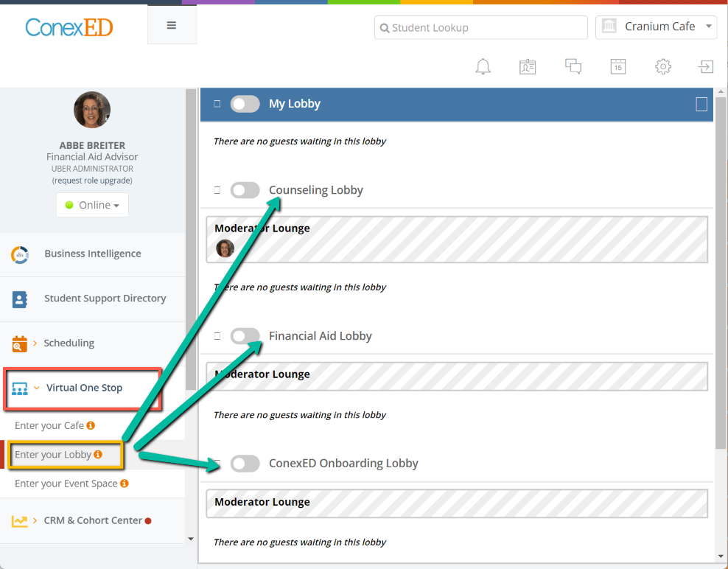
Task: Open the Online status dropdown
Action: pyautogui.click(x=92, y=205)
